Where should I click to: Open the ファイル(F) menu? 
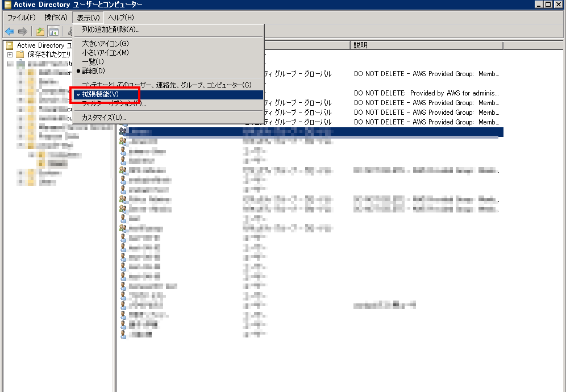tap(22, 18)
